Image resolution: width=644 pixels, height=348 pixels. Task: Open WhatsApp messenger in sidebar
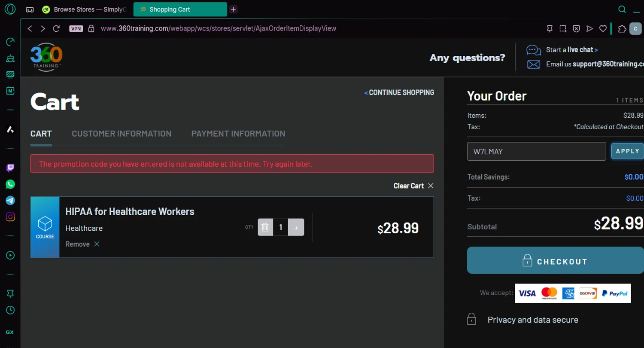(x=10, y=184)
